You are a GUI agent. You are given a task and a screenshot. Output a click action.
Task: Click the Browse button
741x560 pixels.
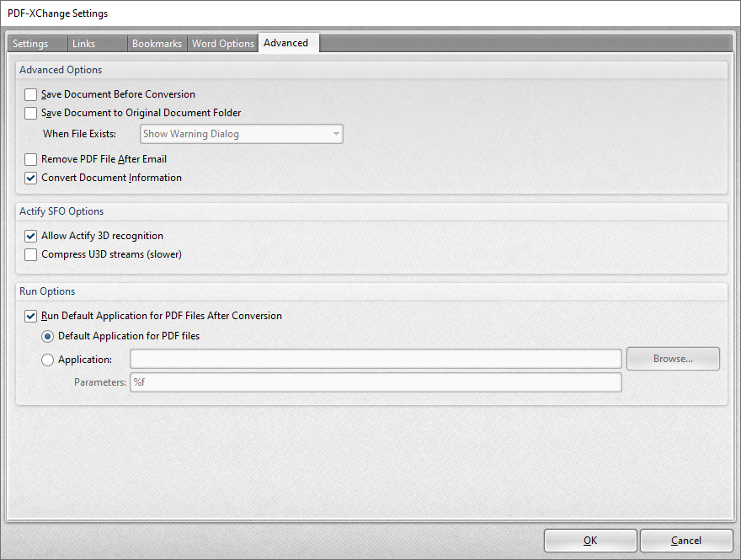click(673, 359)
